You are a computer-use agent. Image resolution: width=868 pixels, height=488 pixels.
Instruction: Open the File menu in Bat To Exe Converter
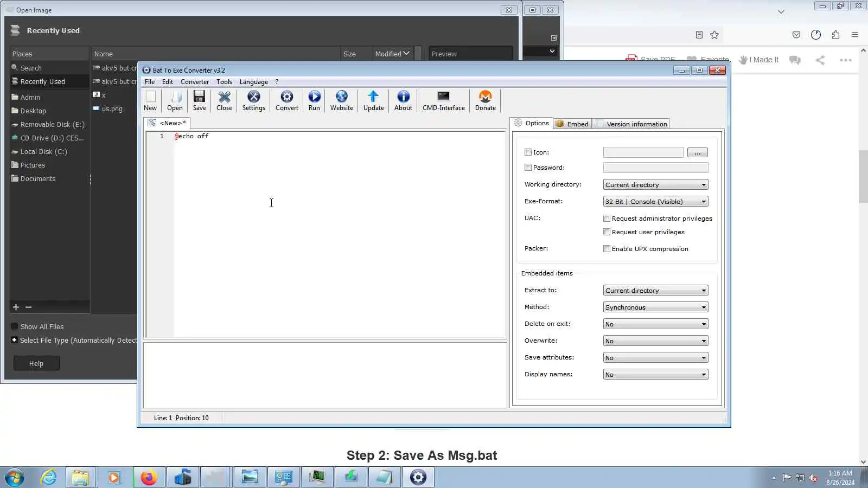click(150, 82)
